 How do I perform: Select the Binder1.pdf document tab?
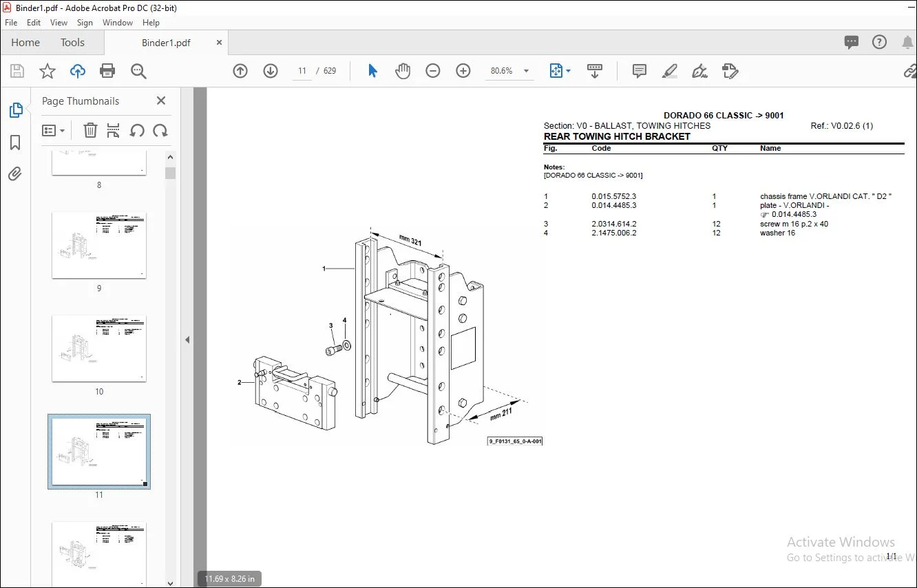point(166,43)
